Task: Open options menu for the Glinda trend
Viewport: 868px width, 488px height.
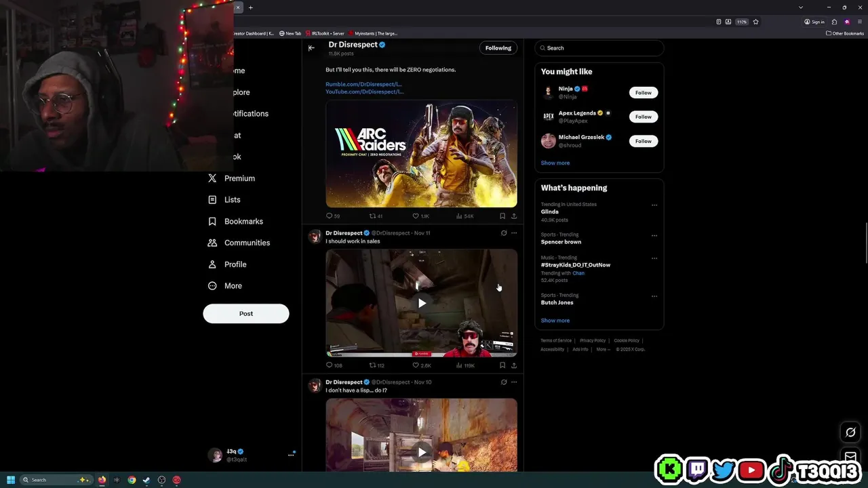Action: tap(654, 205)
